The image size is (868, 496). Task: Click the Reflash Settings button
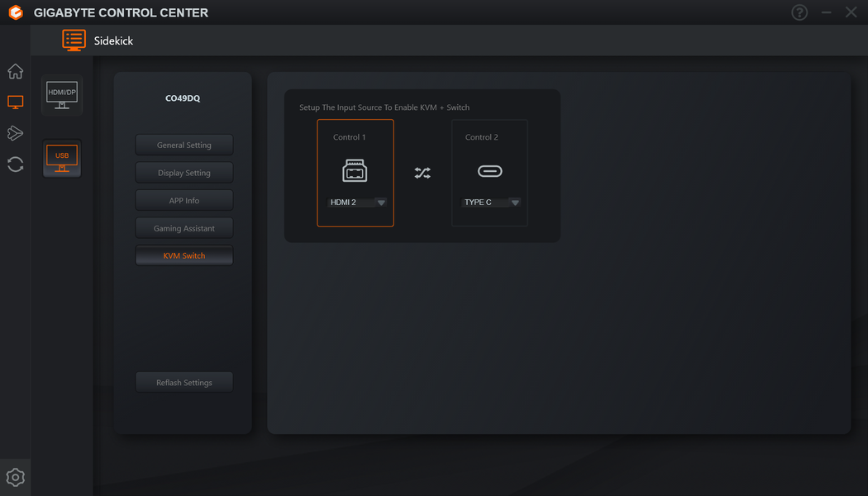[184, 383]
